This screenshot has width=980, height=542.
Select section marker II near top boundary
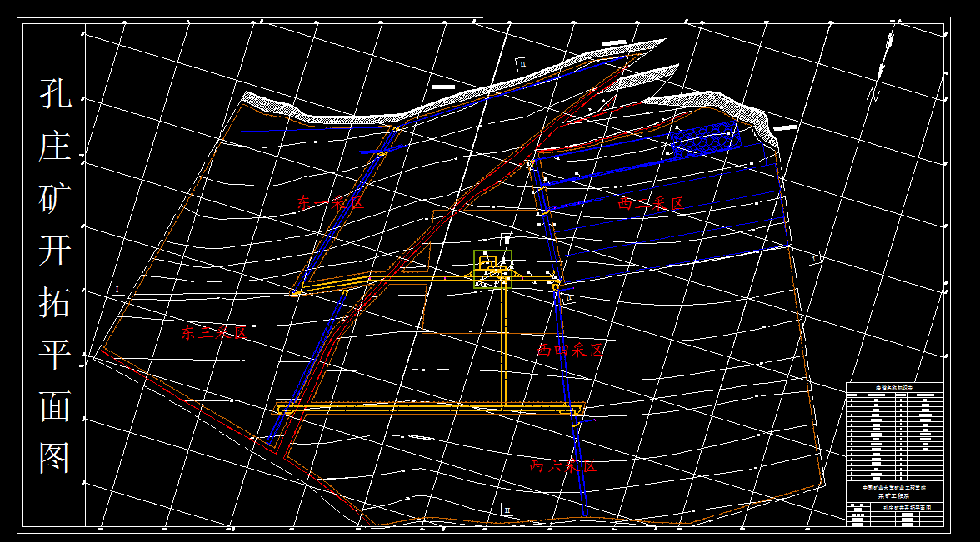[521, 63]
